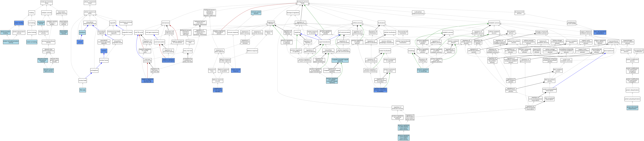Select 'transcription coactivator activity' node
644x141 pixels.
[64, 33]
